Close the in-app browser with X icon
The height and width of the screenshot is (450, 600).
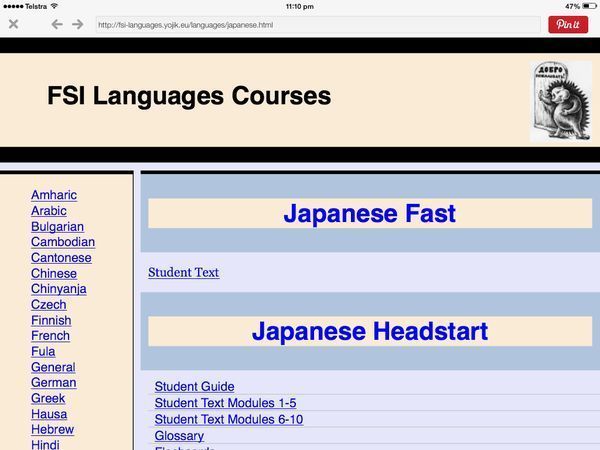pos(13,24)
